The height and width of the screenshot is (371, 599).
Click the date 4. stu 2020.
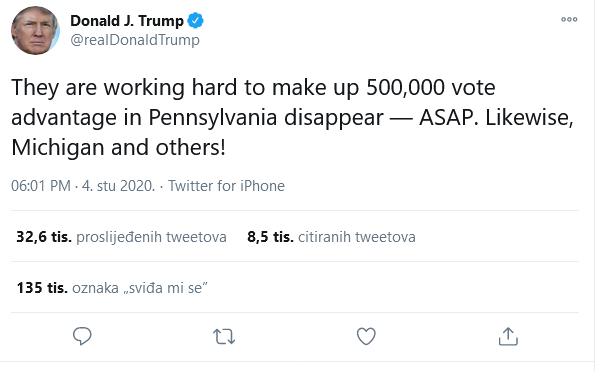(118, 186)
